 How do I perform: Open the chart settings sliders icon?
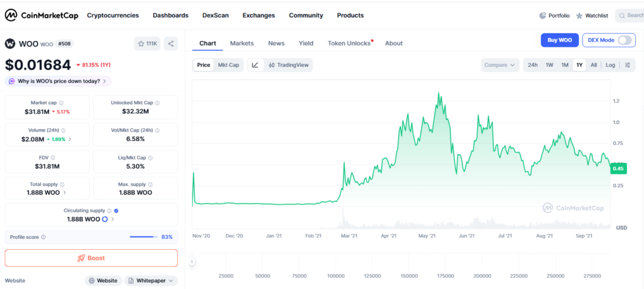pos(628,65)
